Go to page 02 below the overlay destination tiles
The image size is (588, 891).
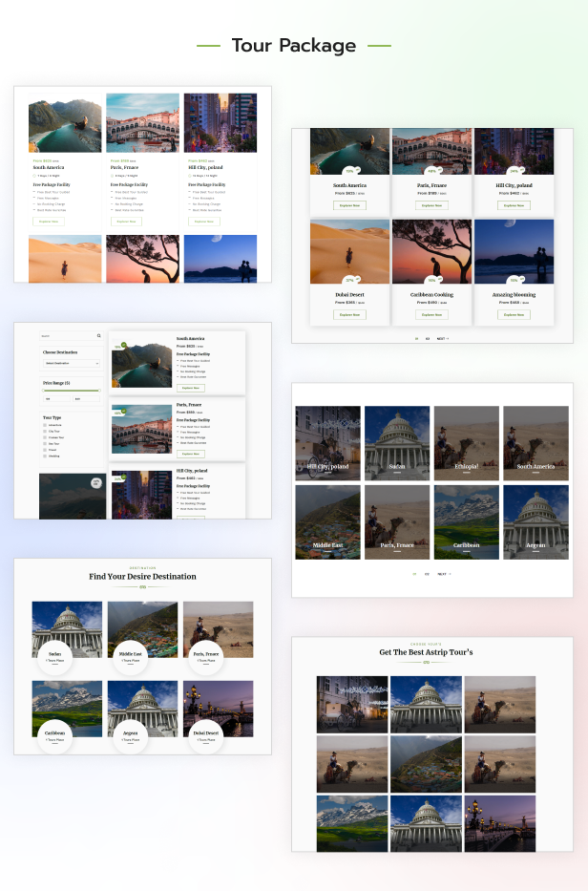tap(428, 574)
